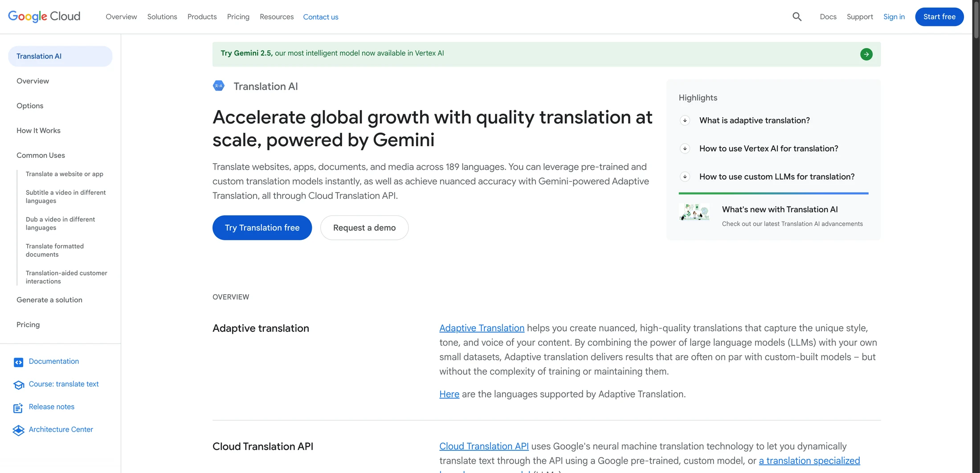Click the green arrow on Gemini banner
This screenshot has width=980, height=473.
point(866,54)
